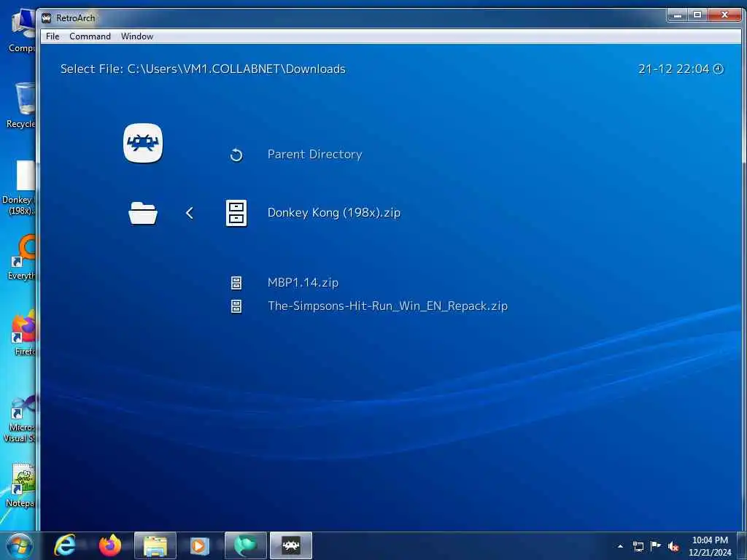Image resolution: width=747 pixels, height=560 pixels.
Task: Click the RetroArch title bar icon
Action: click(46, 18)
